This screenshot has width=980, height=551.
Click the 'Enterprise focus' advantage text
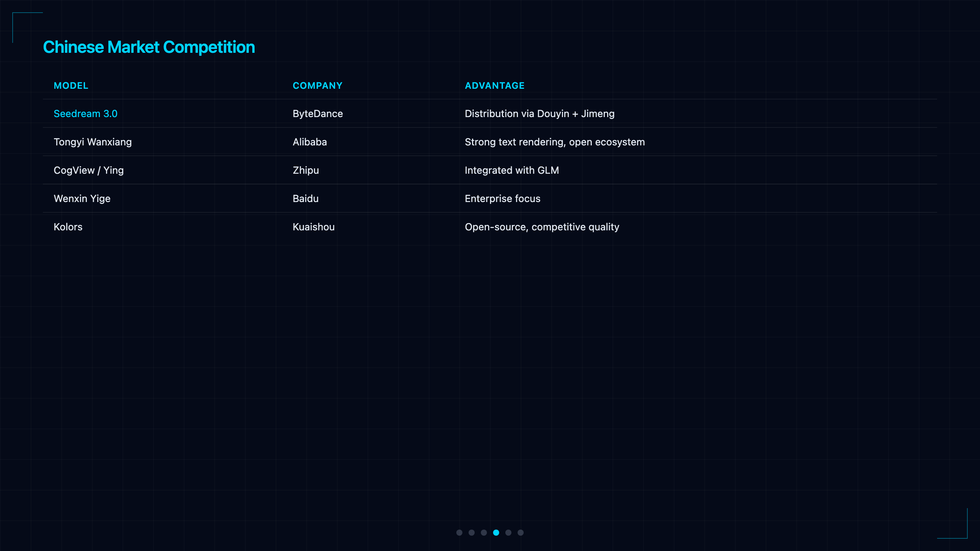click(x=503, y=199)
